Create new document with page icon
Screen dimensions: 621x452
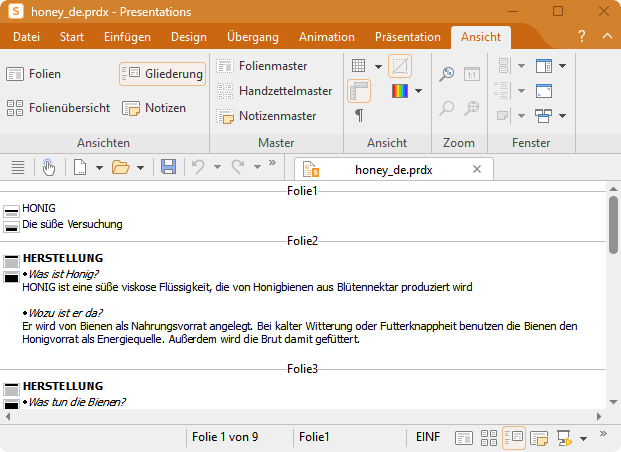click(x=80, y=167)
